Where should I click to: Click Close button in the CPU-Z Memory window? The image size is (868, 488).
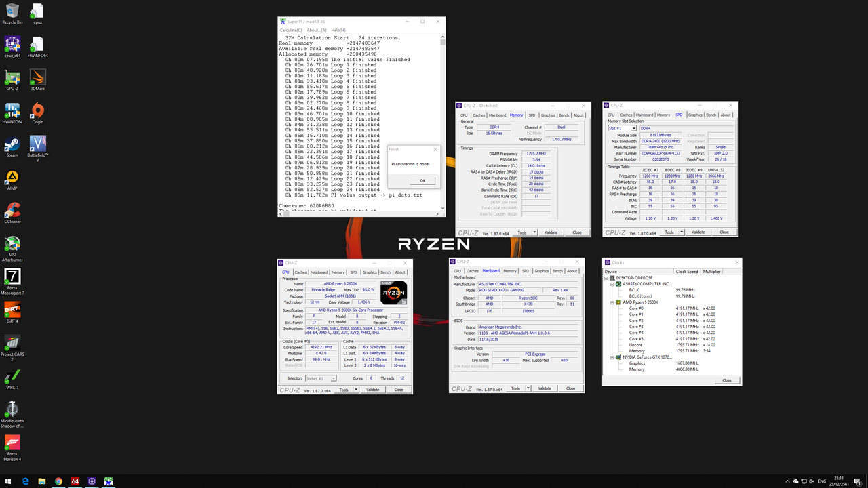(x=577, y=232)
